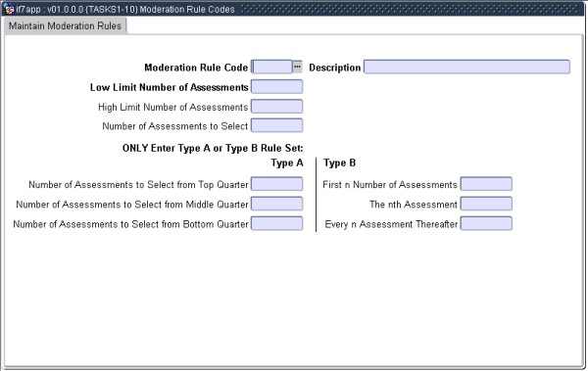The width and height of the screenshot is (588, 371).
Task: Click The nth Assessment field
Action: 486,204
